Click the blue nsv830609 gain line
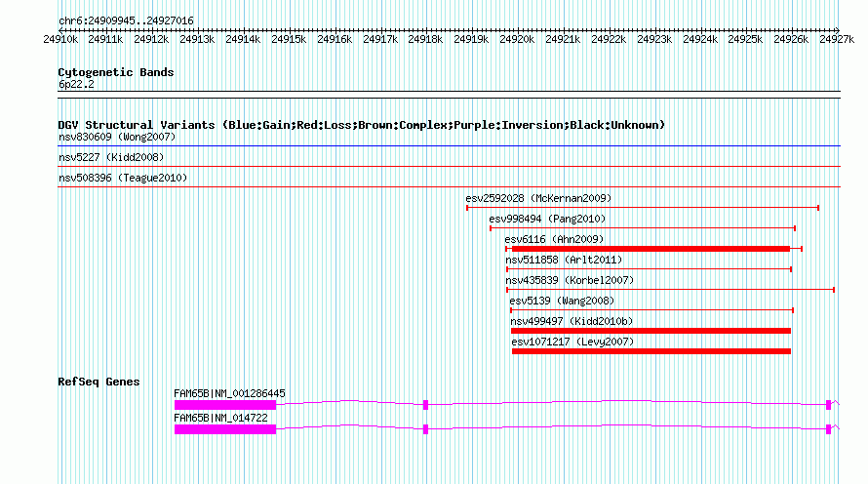 [x=449, y=146]
